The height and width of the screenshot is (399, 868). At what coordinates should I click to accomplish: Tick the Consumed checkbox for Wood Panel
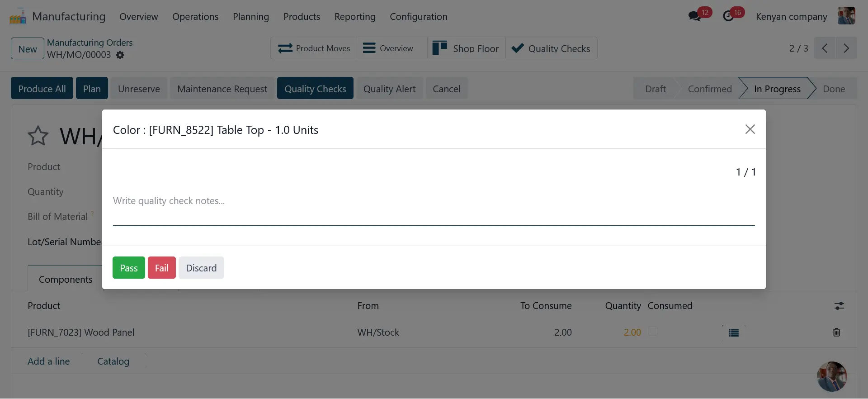tap(653, 332)
